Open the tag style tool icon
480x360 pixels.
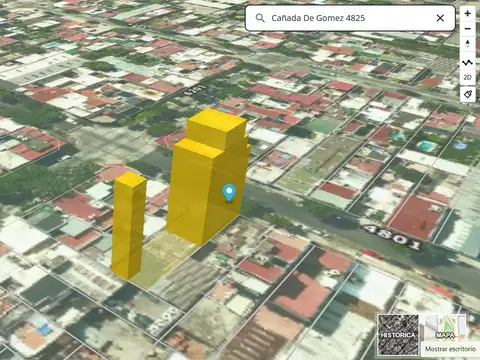(467, 95)
